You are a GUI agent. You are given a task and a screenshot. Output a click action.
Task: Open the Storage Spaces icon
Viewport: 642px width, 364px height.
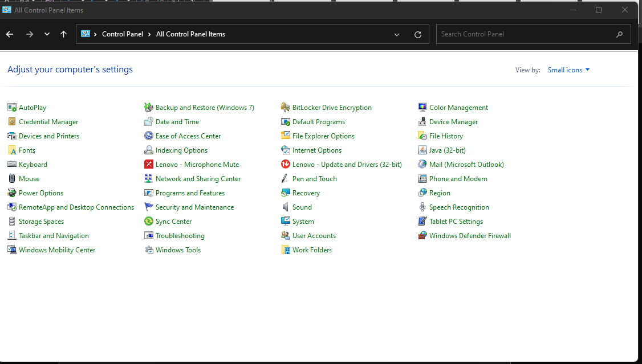(x=12, y=222)
